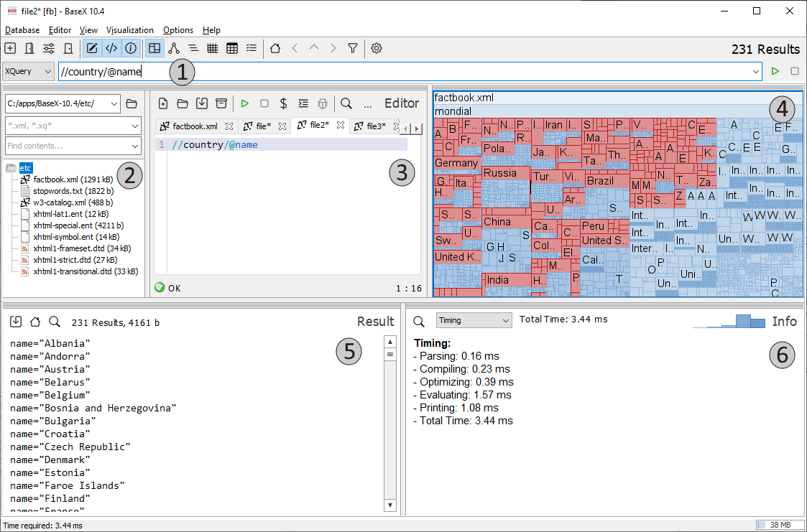Viewport: 807px width, 532px height.
Task: Click the New Database icon in main toolbar
Action: pos(10,49)
